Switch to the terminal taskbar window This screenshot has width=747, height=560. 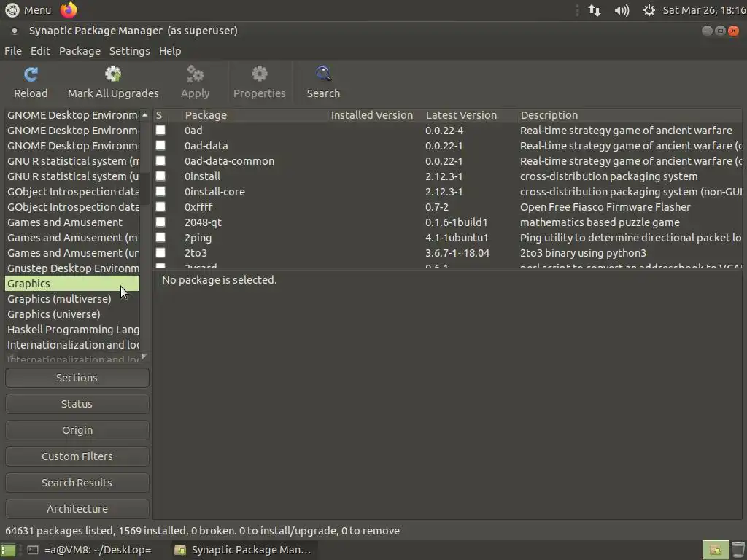[90, 550]
